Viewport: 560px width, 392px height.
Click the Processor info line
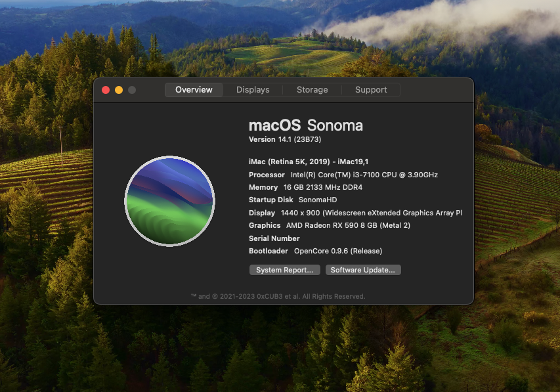343,175
